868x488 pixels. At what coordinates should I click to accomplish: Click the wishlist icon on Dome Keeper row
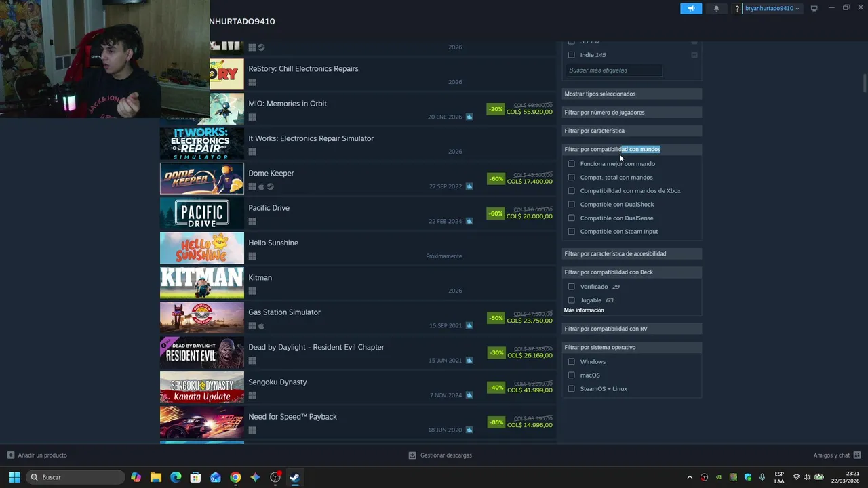point(469,186)
